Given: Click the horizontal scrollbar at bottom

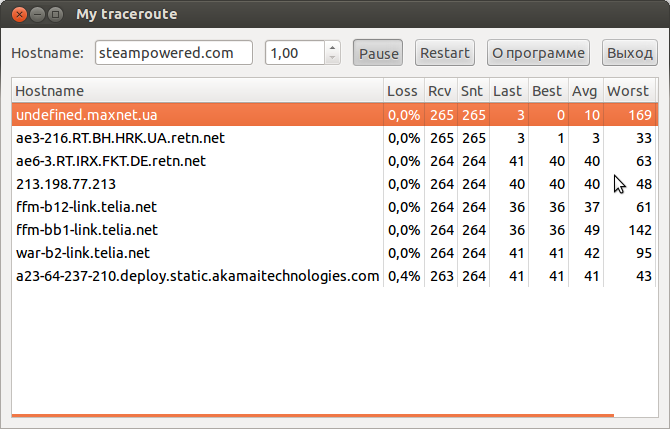Looking at the screenshot, I should point(312,414).
